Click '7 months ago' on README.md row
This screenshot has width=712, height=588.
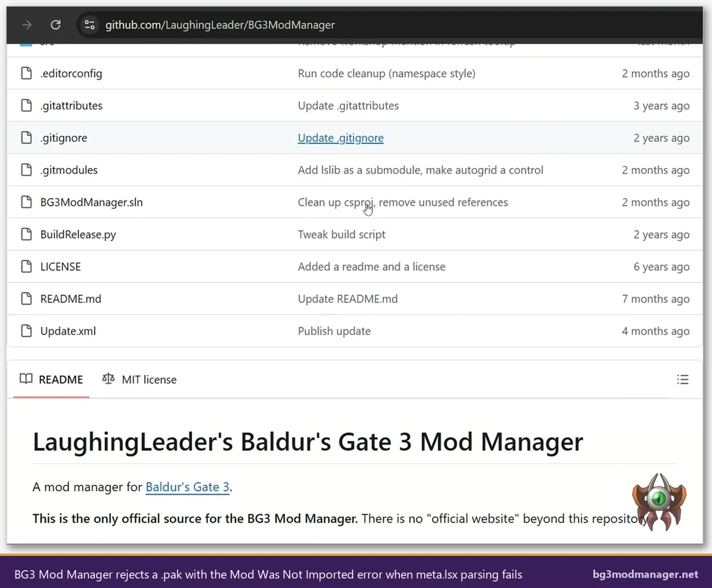pos(656,298)
